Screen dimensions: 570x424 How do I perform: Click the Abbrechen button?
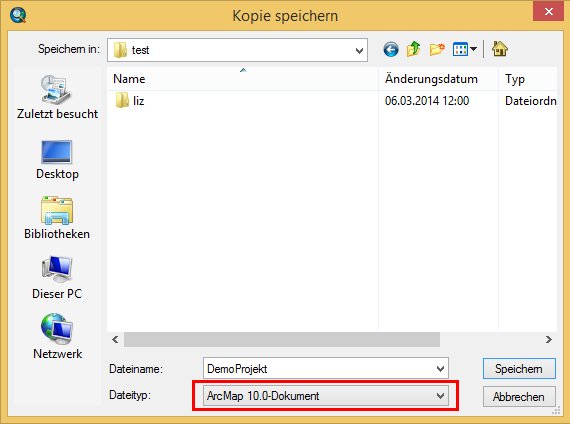pyautogui.click(x=519, y=396)
